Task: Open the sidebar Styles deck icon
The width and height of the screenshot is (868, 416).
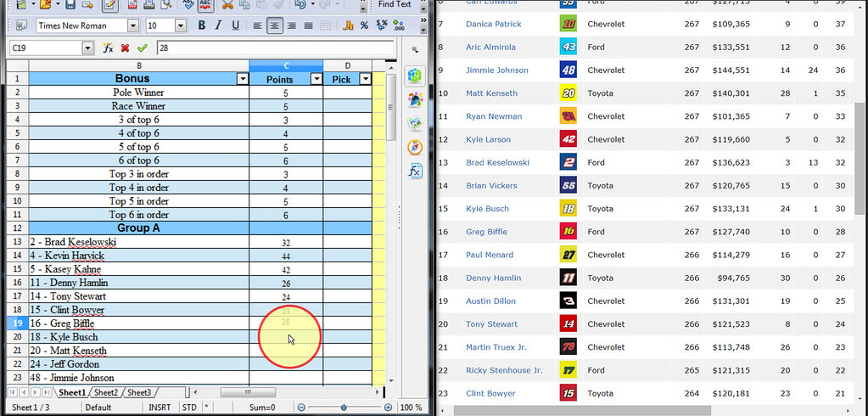Action: (x=415, y=99)
